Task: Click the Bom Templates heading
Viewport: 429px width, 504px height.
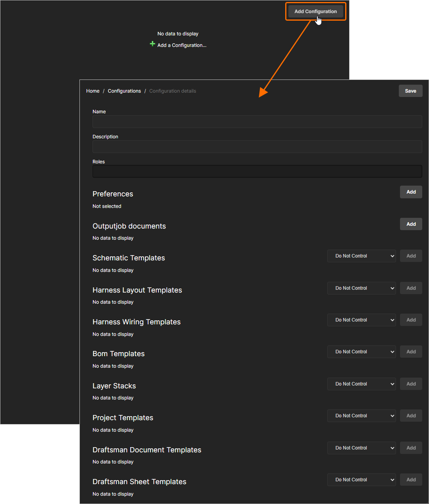Action: click(118, 354)
